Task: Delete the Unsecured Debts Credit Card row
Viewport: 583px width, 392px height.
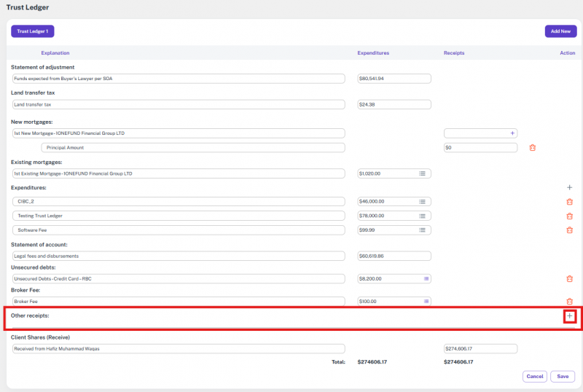Action: [x=570, y=279]
